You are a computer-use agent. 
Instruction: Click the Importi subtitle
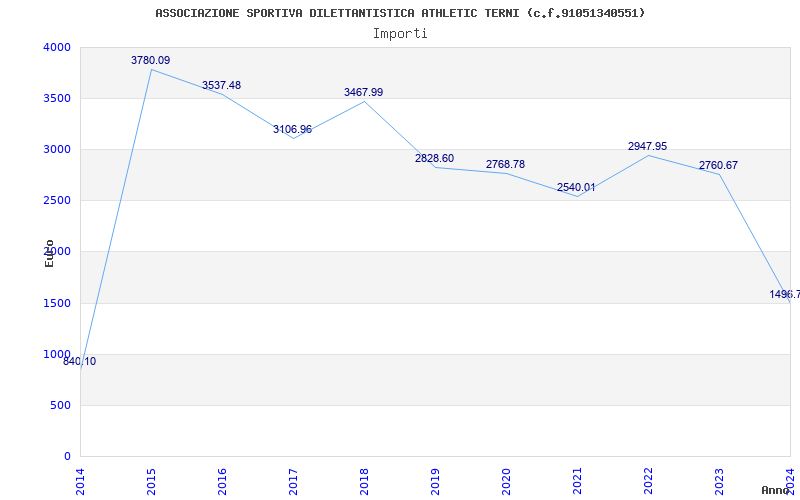coord(400,34)
